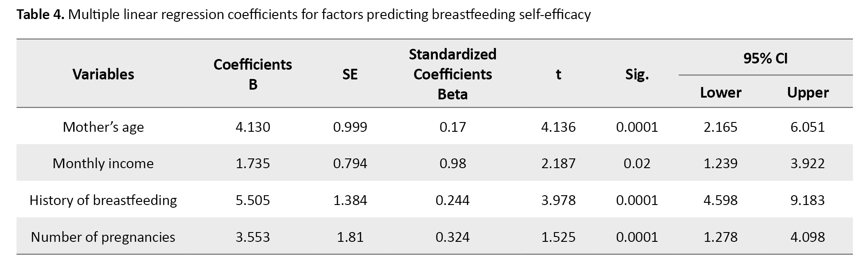Click the Sig. column header
Screen dimensions: 868x272
(x=637, y=75)
